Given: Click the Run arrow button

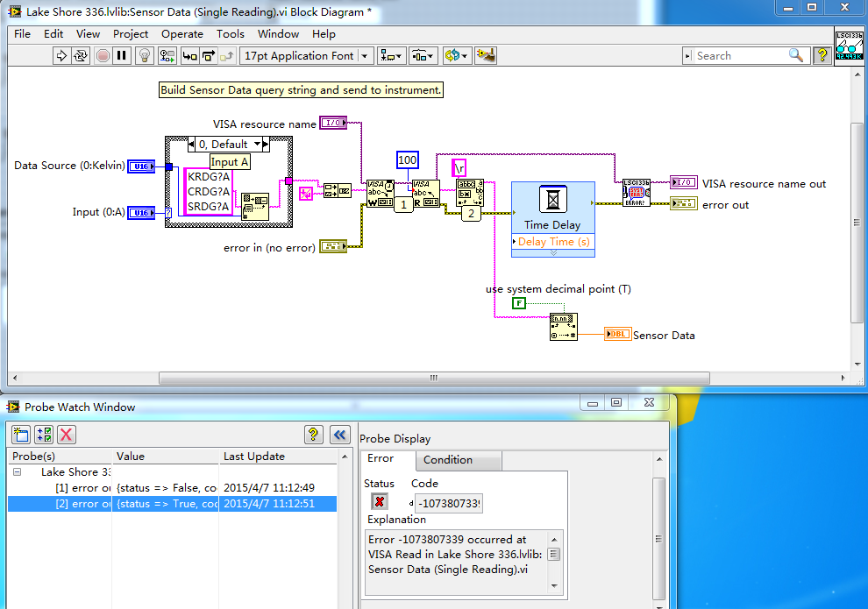Looking at the screenshot, I should pos(61,56).
